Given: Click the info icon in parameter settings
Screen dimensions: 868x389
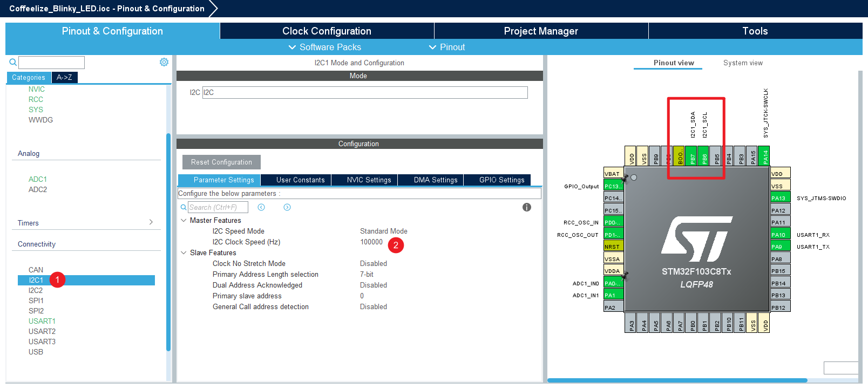Looking at the screenshot, I should (527, 207).
